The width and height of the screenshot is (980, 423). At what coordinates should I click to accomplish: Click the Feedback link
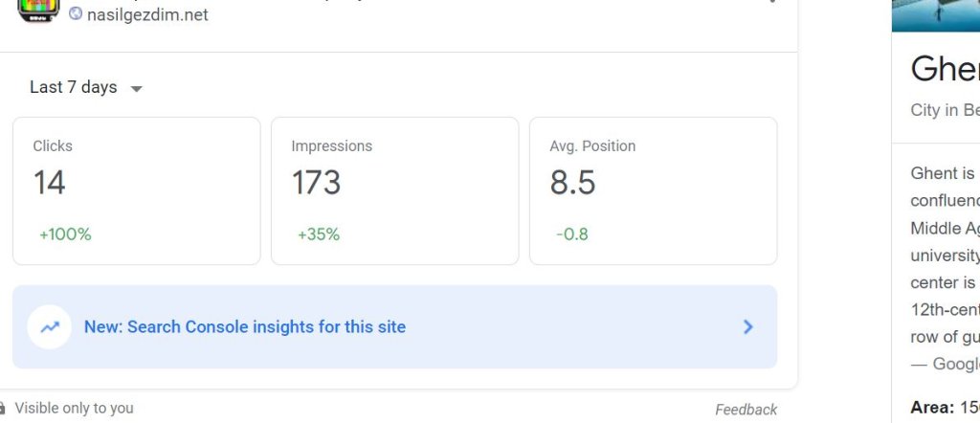746,410
